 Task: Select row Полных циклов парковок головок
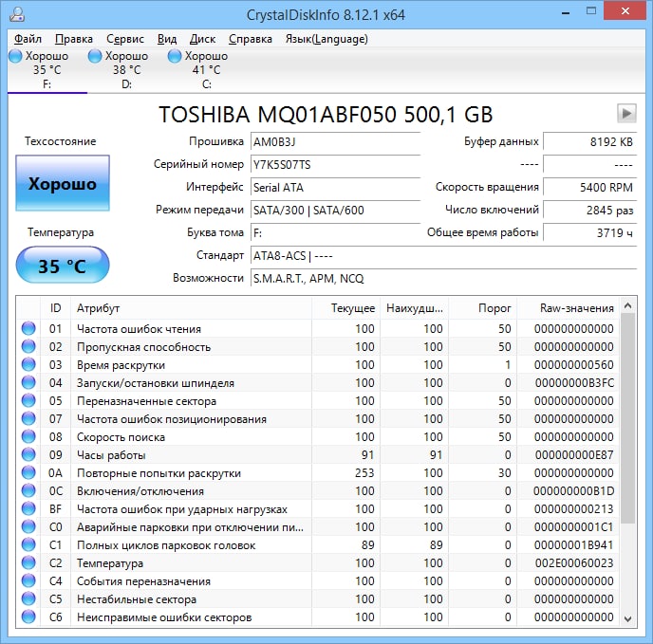click(318, 545)
